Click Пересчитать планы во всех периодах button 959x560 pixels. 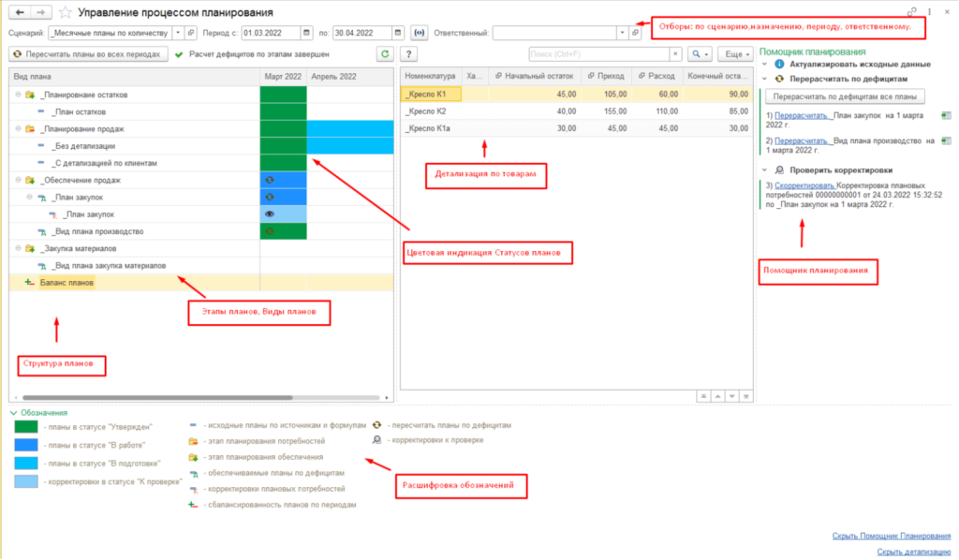click(89, 54)
